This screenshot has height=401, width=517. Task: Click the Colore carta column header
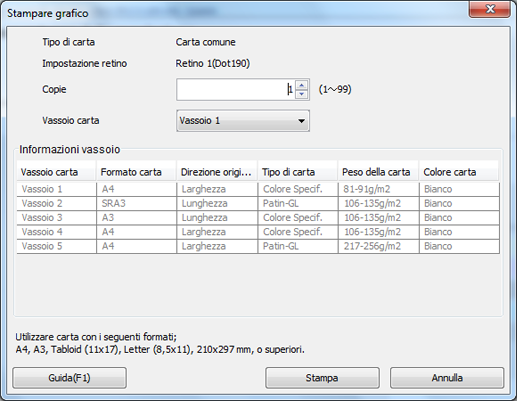coord(459,172)
